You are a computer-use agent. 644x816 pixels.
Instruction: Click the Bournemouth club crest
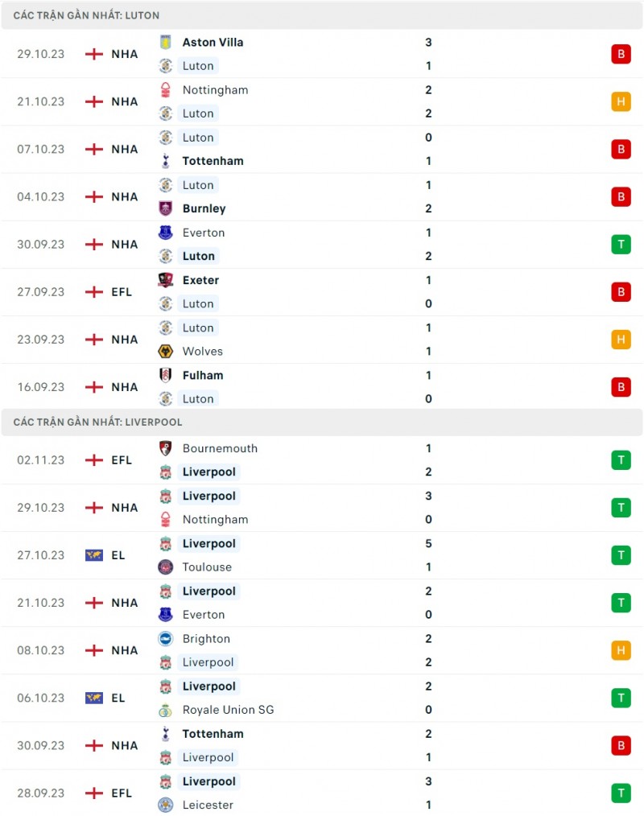pos(166,448)
